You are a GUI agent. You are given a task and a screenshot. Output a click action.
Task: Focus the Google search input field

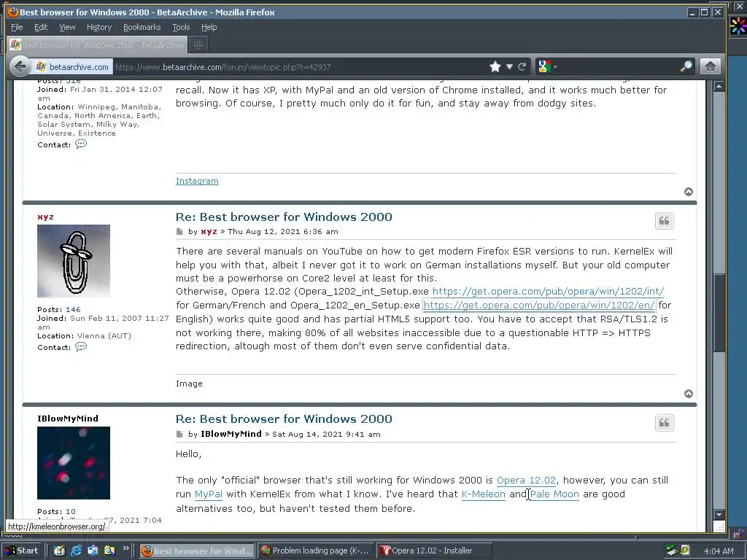[619, 66]
